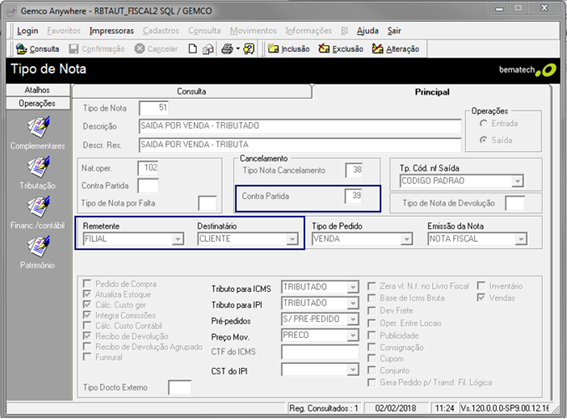This screenshot has width=567, height=419.
Task: Click the CTF do ICMS field
Action: [x=320, y=352]
